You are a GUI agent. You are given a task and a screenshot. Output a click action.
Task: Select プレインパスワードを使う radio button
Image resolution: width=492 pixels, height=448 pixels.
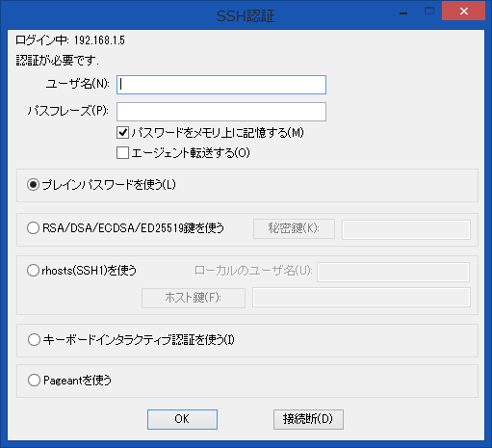pyautogui.click(x=34, y=185)
